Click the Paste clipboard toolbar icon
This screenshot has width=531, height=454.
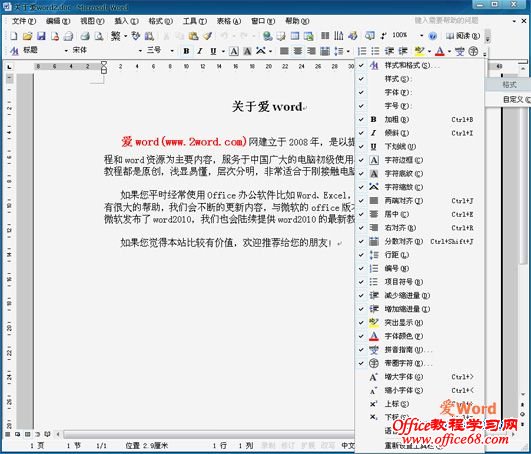(193, 36)
